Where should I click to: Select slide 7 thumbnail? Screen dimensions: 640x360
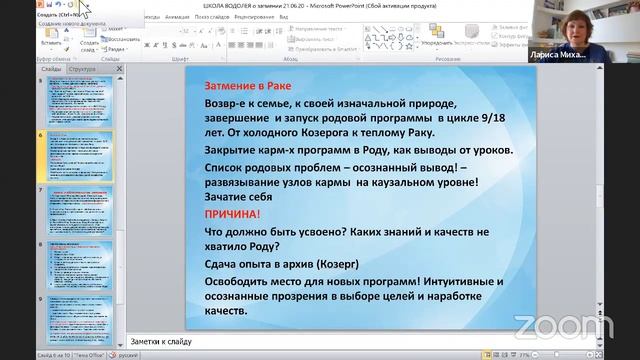click(80, 211)
